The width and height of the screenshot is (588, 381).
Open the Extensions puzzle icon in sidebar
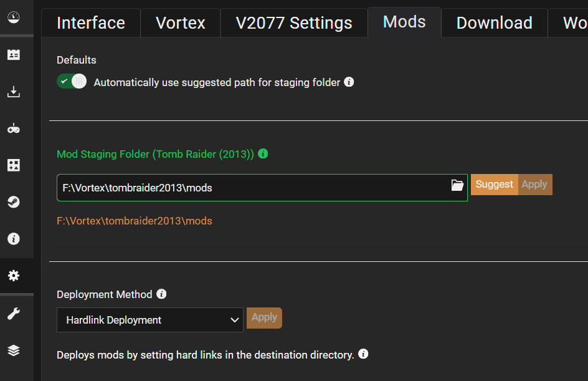[14, 165]
